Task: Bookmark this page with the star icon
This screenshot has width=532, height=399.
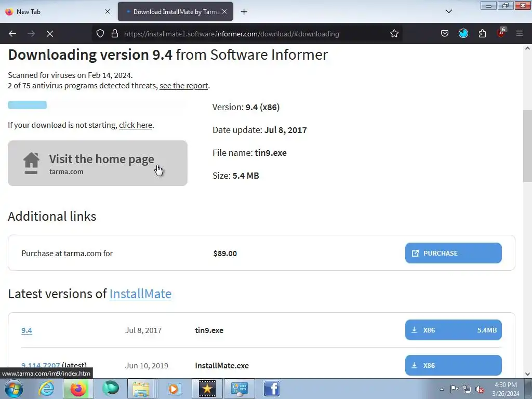Action: 394,34
